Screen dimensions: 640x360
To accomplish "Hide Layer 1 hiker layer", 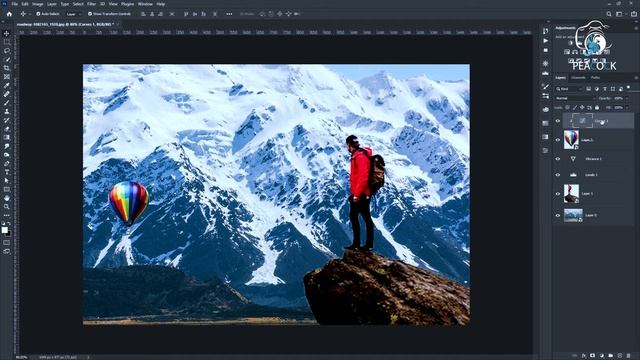I will pos(558,194).
